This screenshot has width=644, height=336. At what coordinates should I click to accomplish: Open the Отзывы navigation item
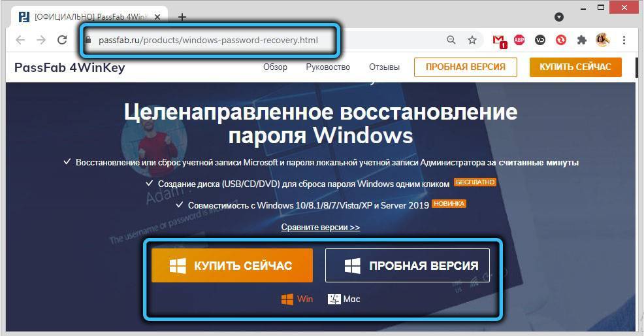(384, 67)
